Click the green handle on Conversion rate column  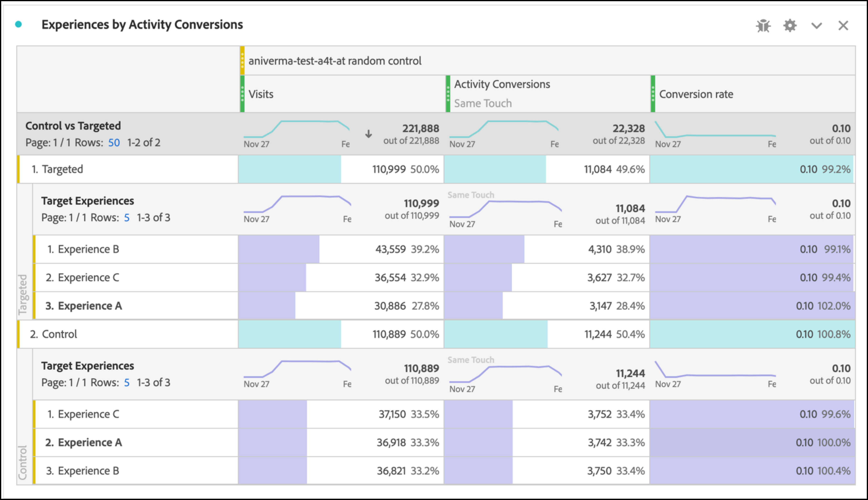[653, 94]
